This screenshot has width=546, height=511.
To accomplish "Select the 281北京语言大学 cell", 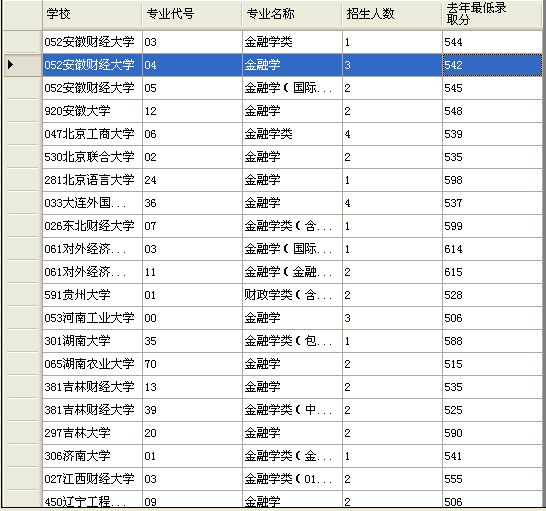I will coord(92,180).
